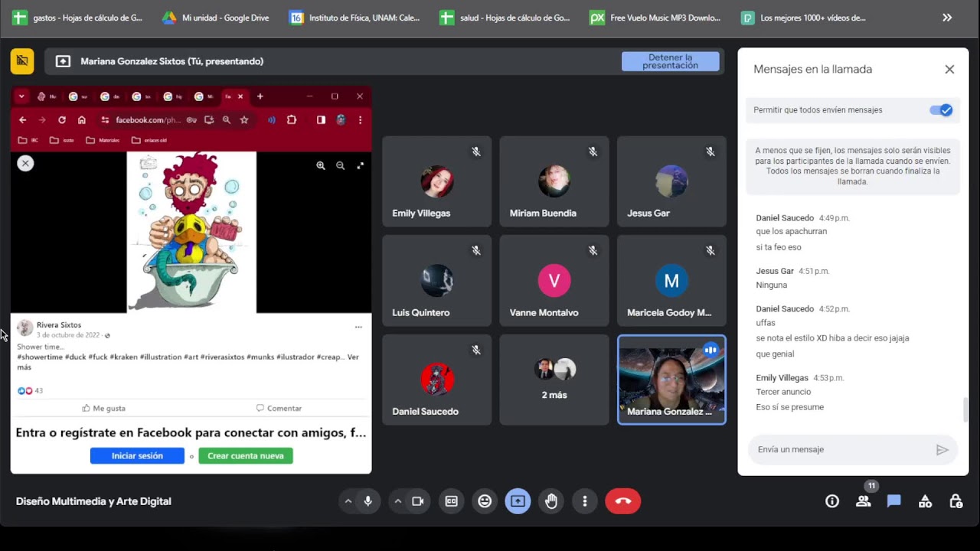Select Emily Villegas participant tile

coord(436,181)
